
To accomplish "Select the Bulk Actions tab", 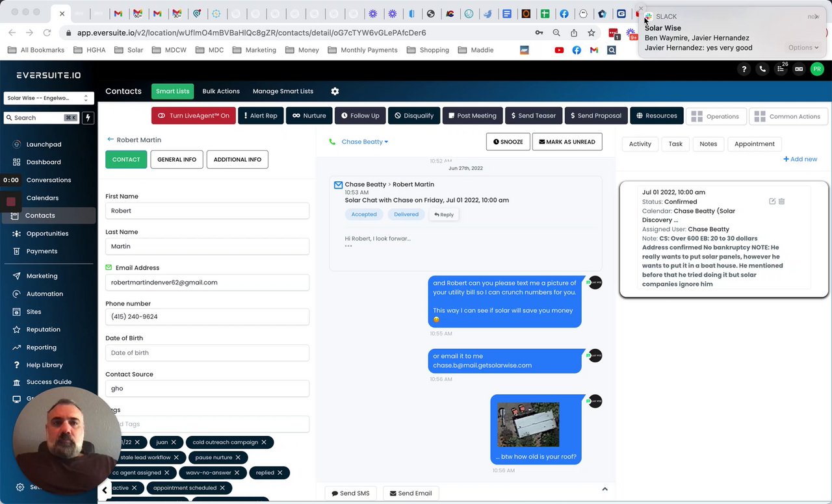I will point(221,92).
